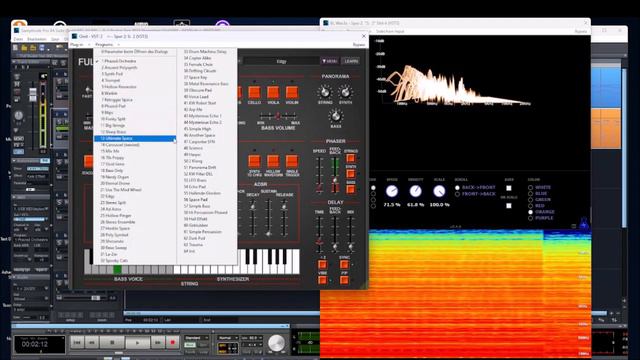Choose preset 13 Ultimate Space

click(x=135, y=138)
